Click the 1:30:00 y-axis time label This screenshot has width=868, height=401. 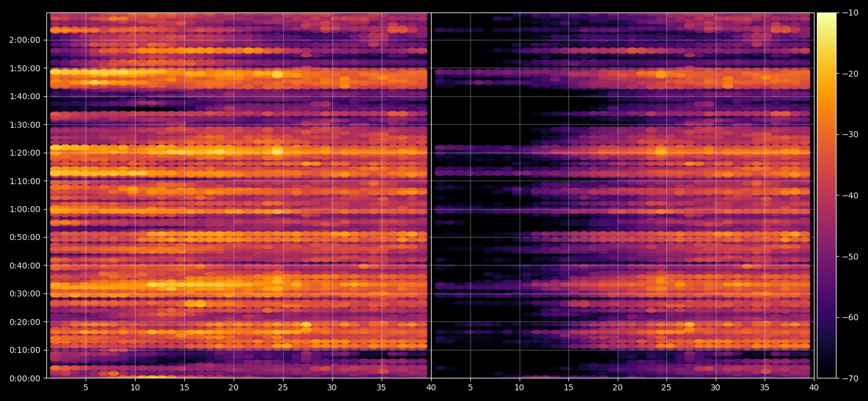(x=25, y=125)
